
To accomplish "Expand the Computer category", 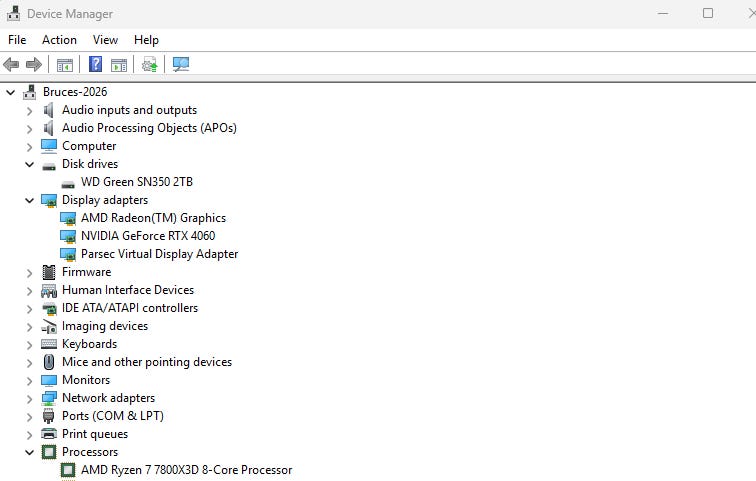I will 29,147.
